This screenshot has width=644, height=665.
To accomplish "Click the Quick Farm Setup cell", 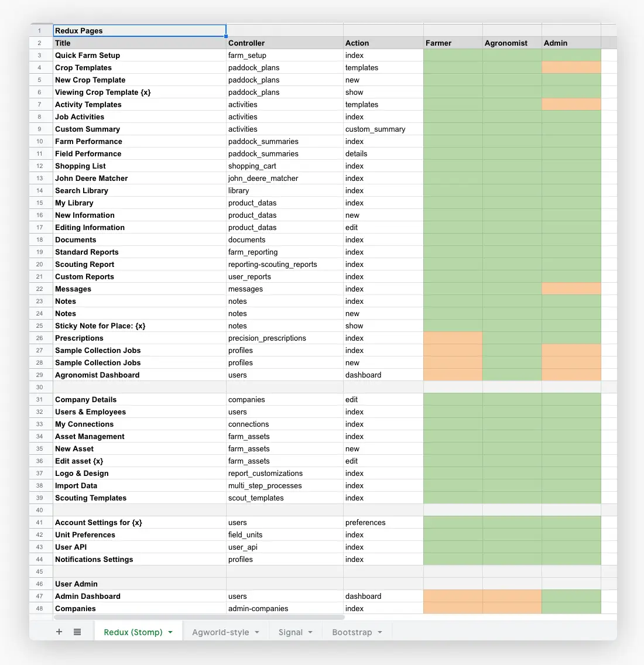I will (x=140, y=55).
